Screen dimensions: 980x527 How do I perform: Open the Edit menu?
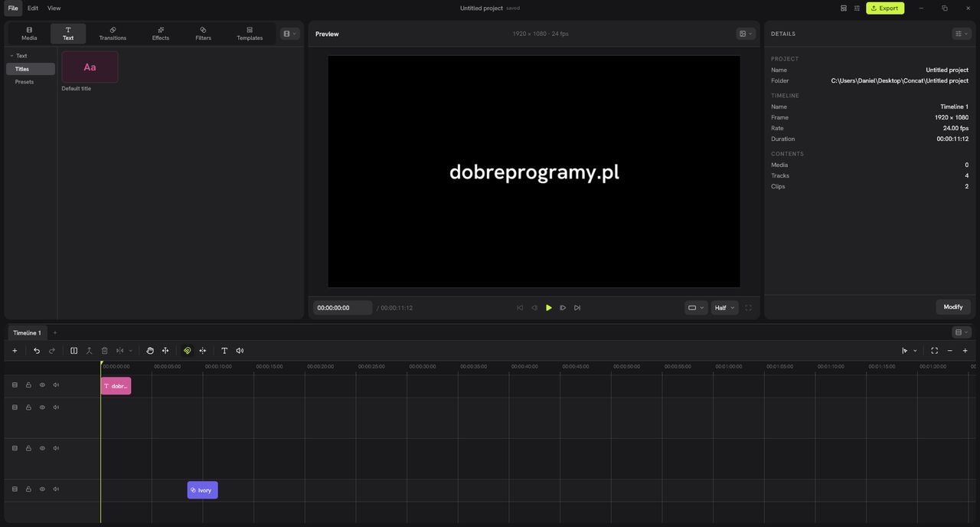pos(33,8)
